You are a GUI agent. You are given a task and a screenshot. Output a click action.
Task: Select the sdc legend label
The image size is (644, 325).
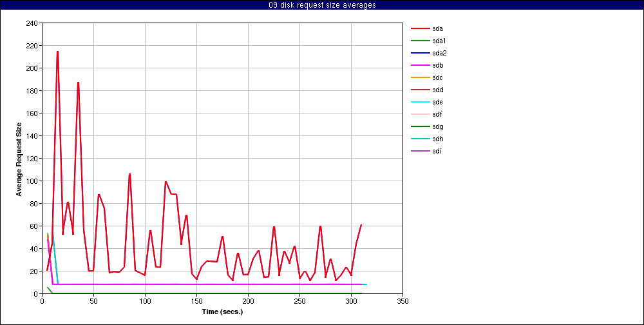tap(437, 78)
